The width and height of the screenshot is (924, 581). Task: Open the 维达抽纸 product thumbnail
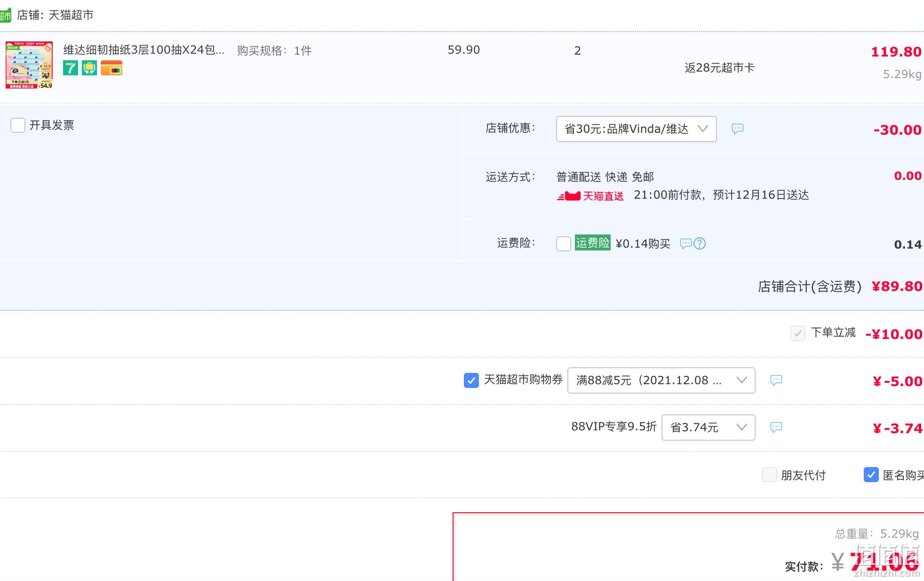29,65
